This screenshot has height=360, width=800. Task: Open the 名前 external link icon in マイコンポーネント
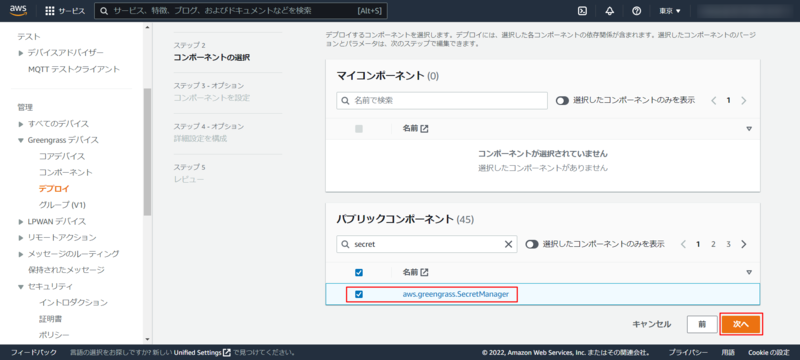(424, 129)
